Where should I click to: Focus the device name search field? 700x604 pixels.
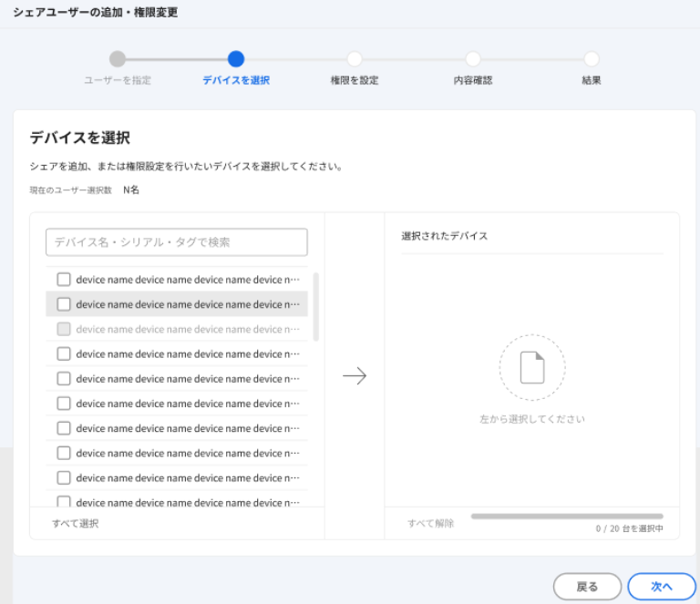(176, 242)
